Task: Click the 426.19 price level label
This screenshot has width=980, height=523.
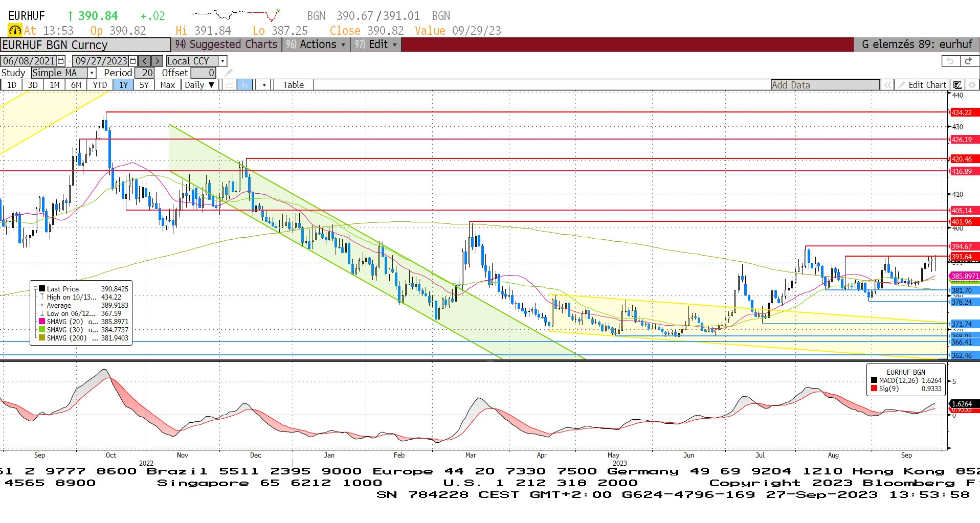Action: pos(964,140)
